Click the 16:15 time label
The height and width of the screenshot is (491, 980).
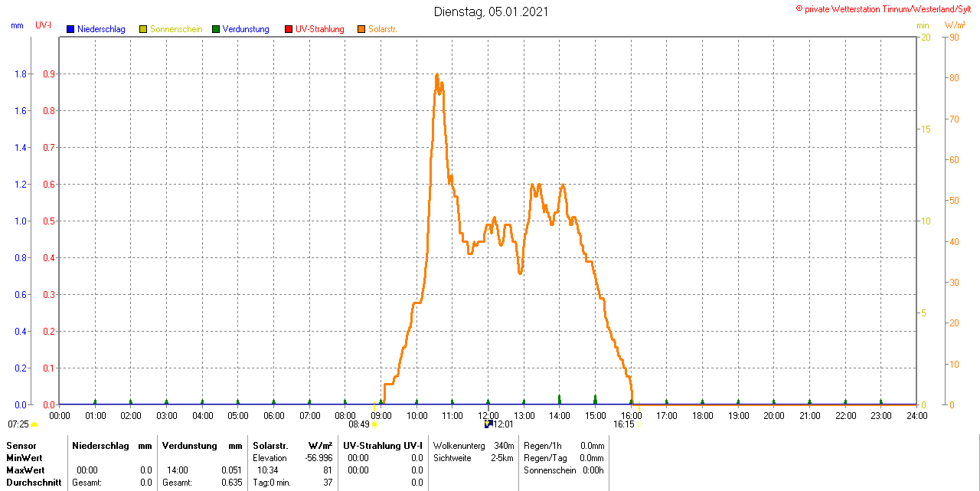tap(624, 424)
